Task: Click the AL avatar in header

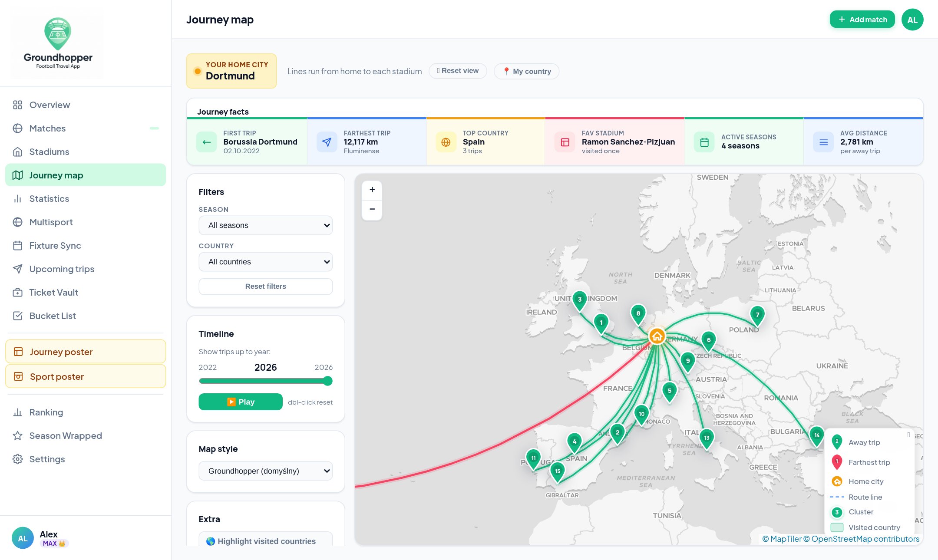Action: click(912, 20)
